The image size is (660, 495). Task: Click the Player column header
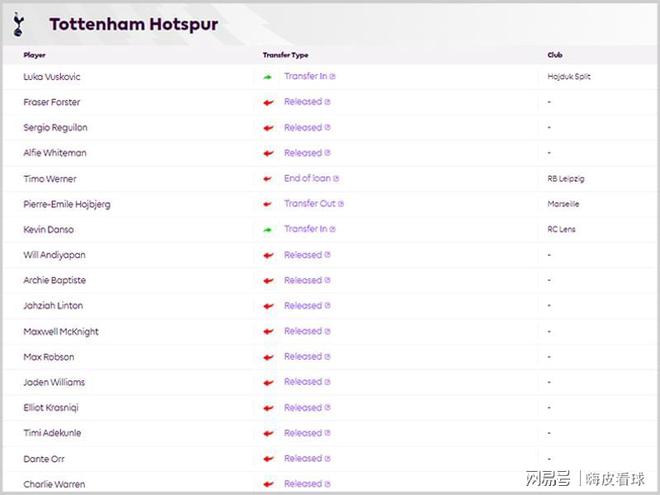[x=35, y=55]
